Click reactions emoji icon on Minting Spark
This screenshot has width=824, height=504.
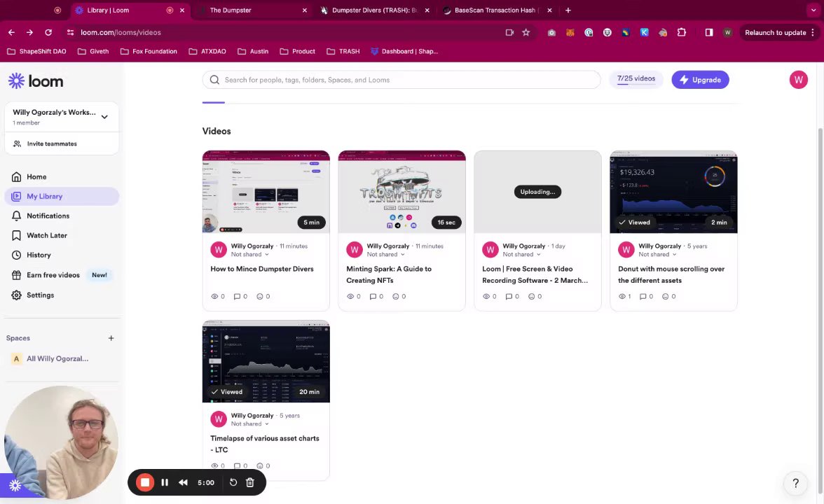coord(396,297)
